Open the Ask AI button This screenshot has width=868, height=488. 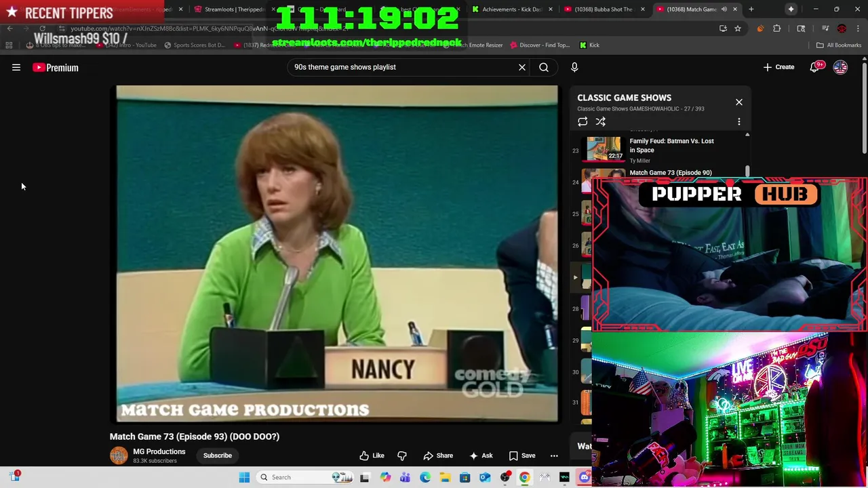[x=481, y=455]
